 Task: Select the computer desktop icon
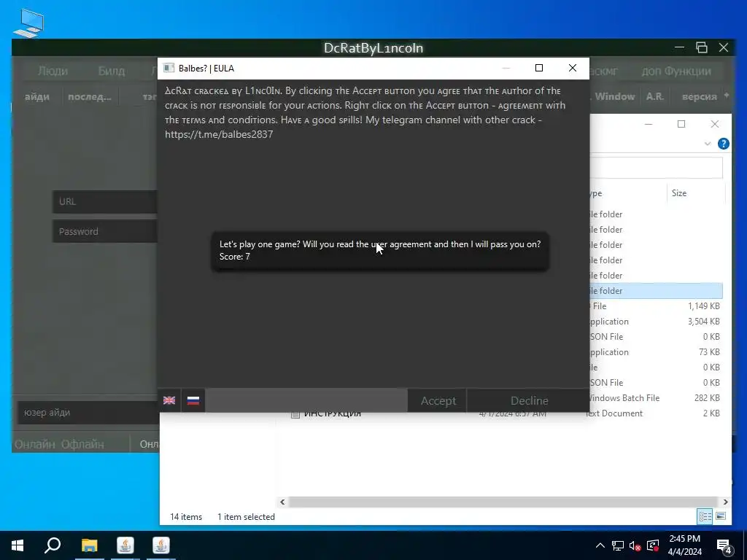coord(29,23)
